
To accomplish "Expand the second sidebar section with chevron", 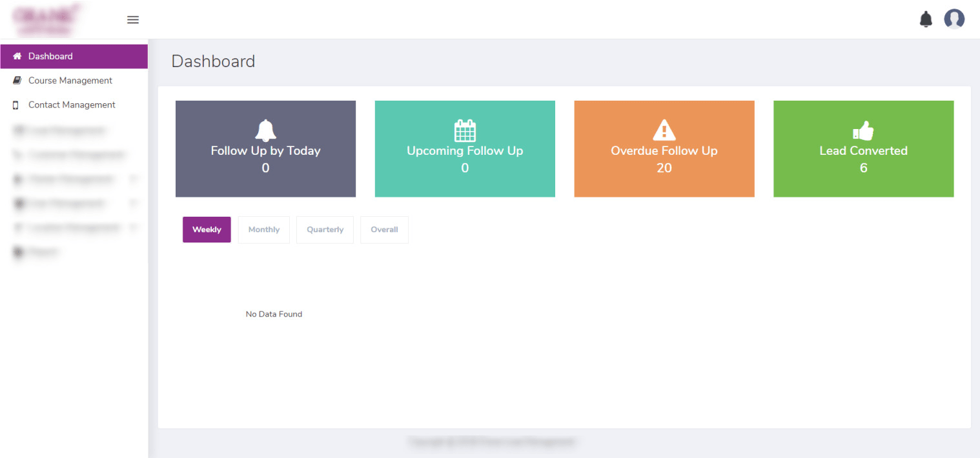I will click(134, 203).
